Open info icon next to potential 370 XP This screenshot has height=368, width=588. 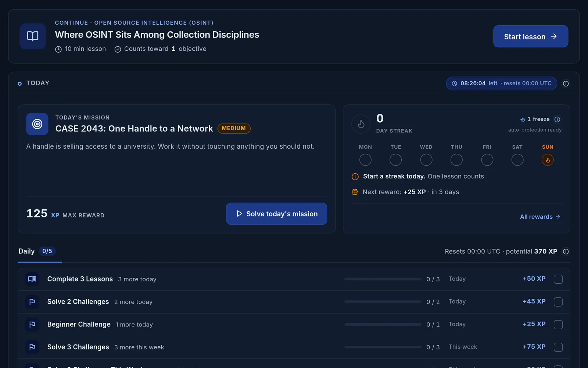566,251
